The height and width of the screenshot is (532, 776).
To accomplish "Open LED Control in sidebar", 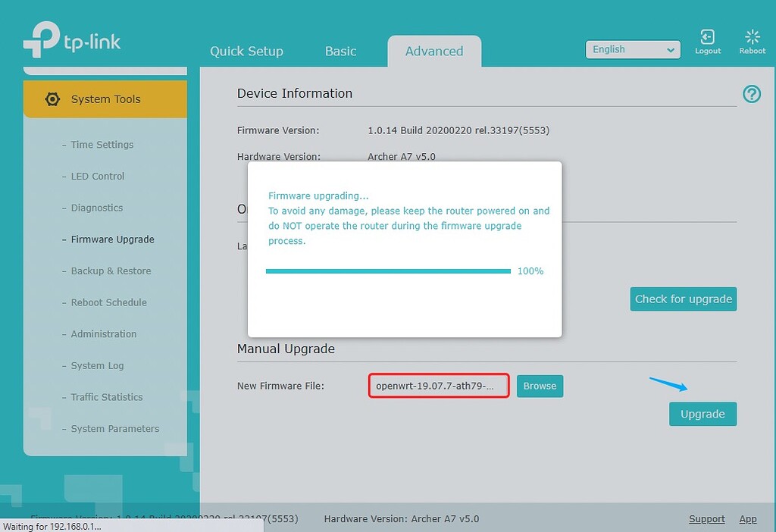I will [98, 176].
